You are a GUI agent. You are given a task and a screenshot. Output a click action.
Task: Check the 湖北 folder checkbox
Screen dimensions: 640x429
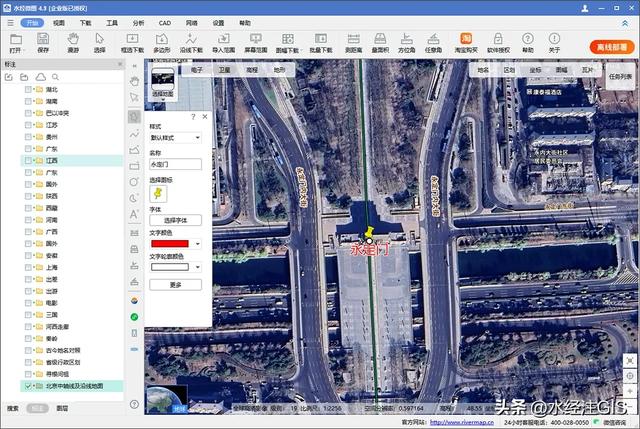[x=28, y=89]
